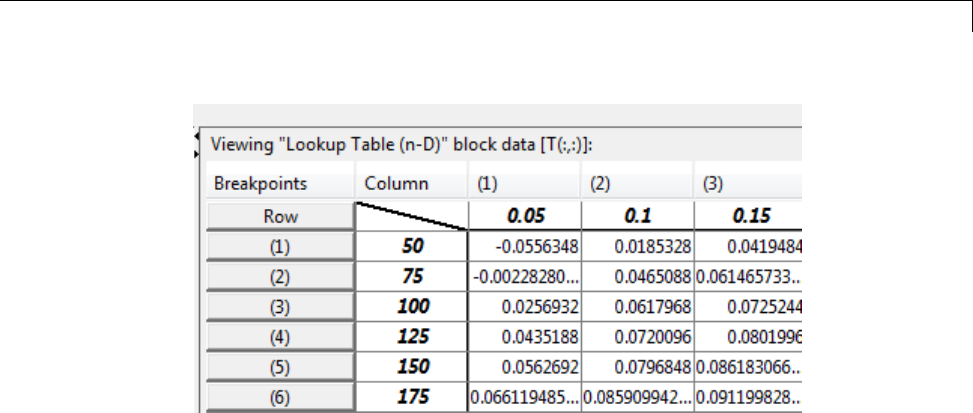Select row button (4)
This screenshot has height=413, width=973.
click(x=280, y=335)
